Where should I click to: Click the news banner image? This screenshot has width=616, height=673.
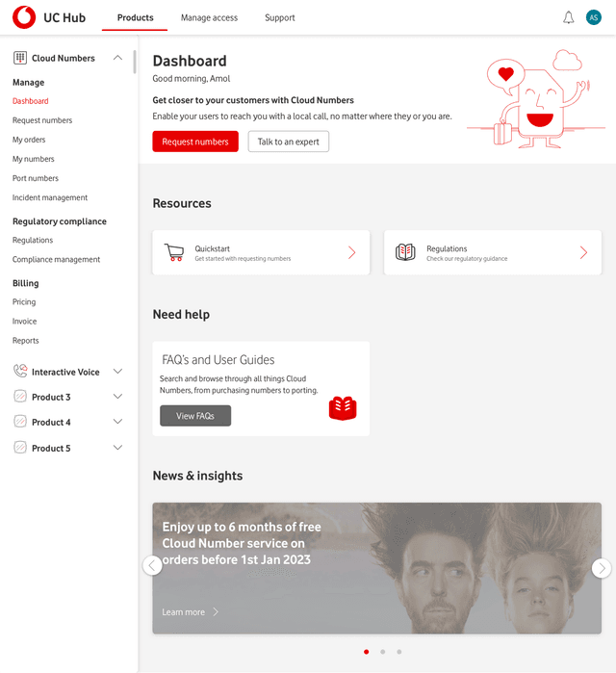[x=376, y=568]
